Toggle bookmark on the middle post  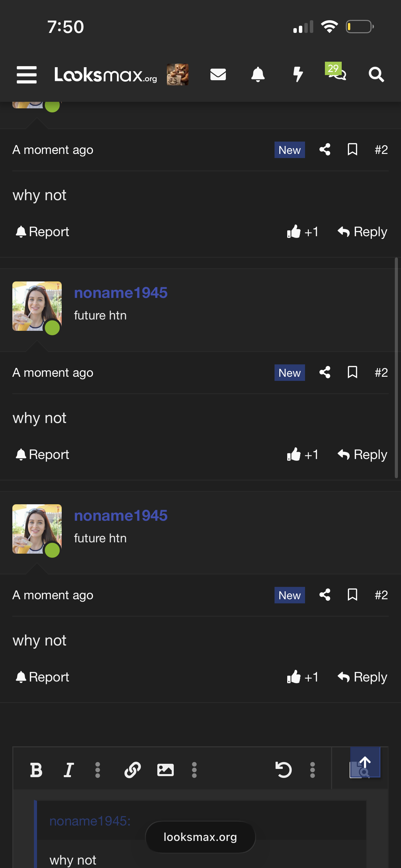pyautogui.click(x=353, y=372)
